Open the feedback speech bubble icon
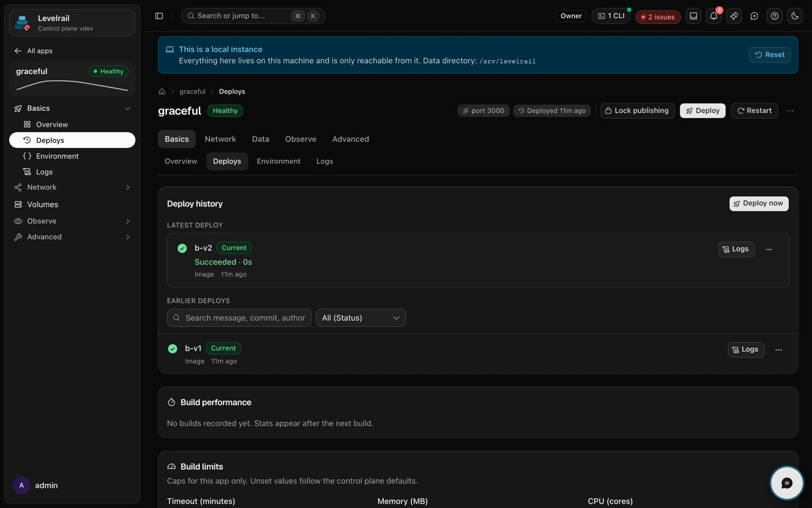This screenshot has height=508, width=812. [754, 16]
